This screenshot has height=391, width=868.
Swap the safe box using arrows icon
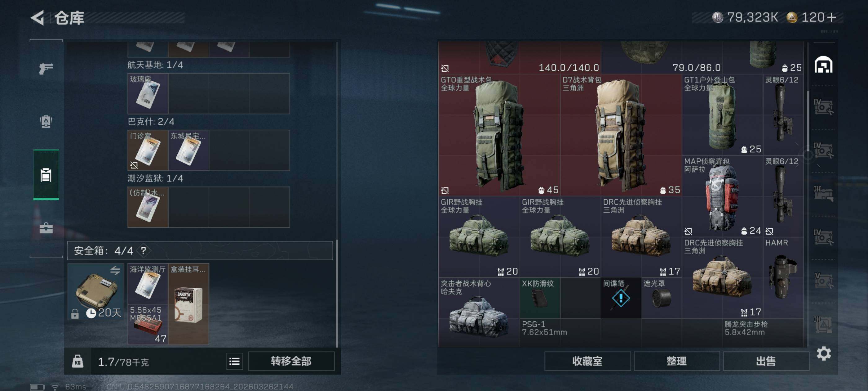click(x=115, y=270)
